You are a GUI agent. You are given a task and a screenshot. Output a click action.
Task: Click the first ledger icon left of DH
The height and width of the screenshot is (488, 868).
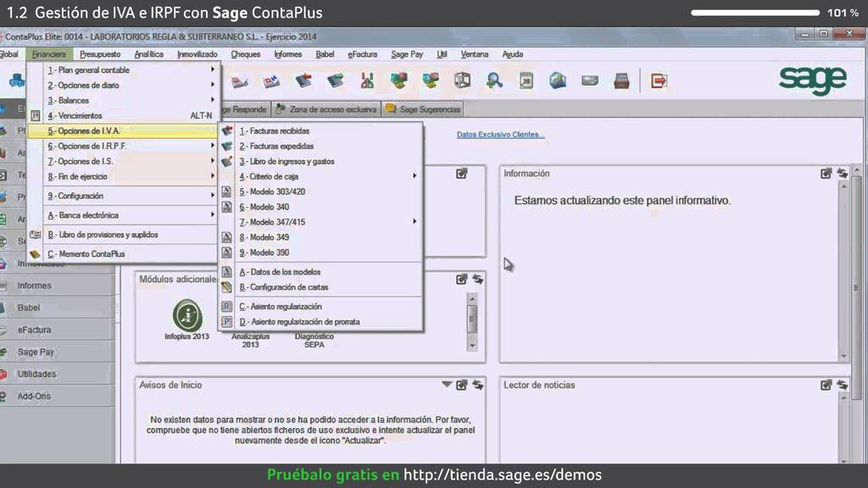[x=240, y=80]
